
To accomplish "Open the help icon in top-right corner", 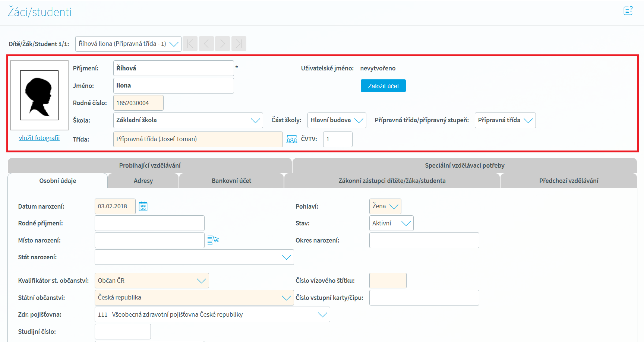I will [628, 11].
